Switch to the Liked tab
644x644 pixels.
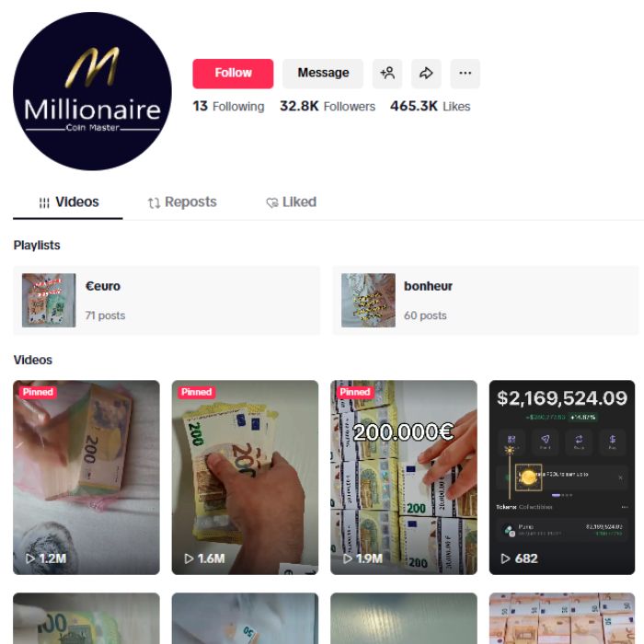point(292,202)
